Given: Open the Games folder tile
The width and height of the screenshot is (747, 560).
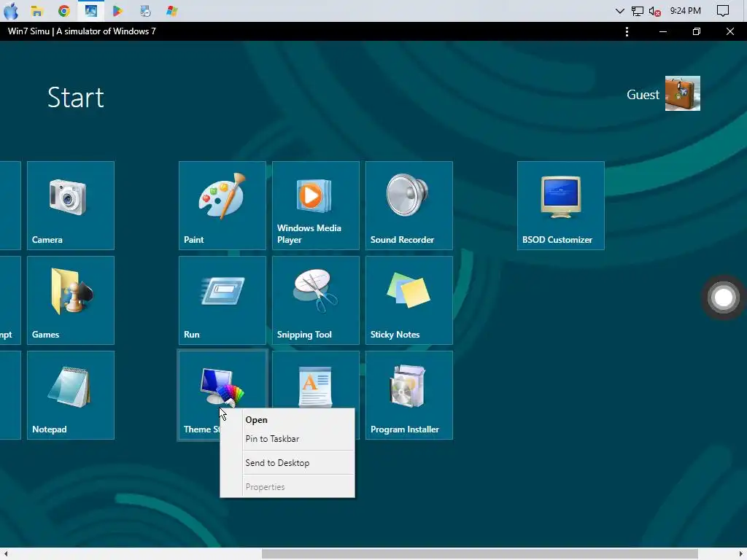Looking at the screenshot, I should click(71, 300).
